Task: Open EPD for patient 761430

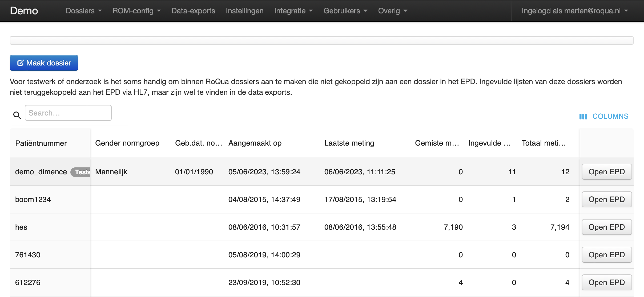Action: 606,255
